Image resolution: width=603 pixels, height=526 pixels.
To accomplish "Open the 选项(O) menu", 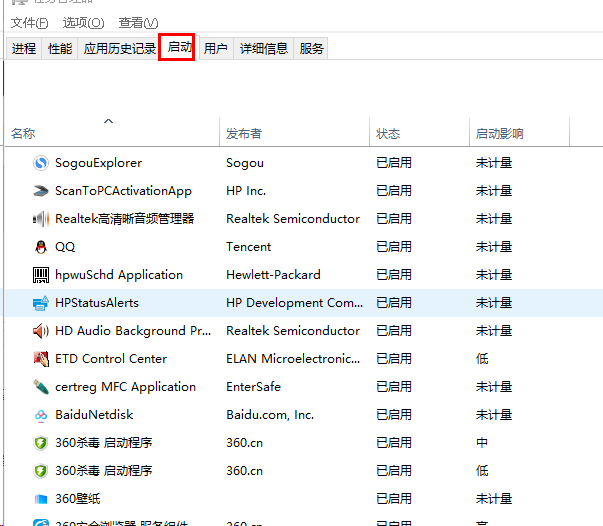I will [x=83, y=23].
